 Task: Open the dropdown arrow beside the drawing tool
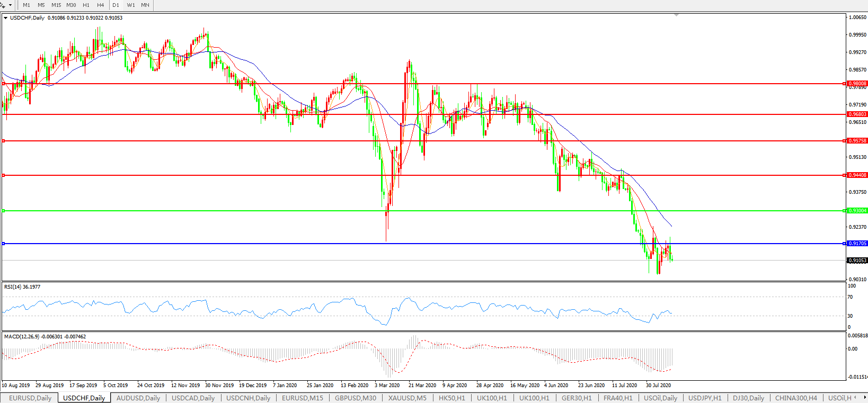(10, 5)
